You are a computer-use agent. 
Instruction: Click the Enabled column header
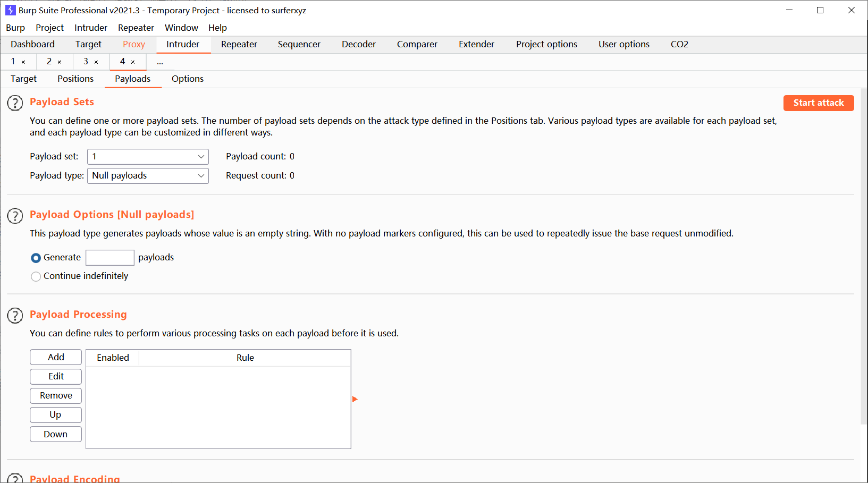point(113,358)
